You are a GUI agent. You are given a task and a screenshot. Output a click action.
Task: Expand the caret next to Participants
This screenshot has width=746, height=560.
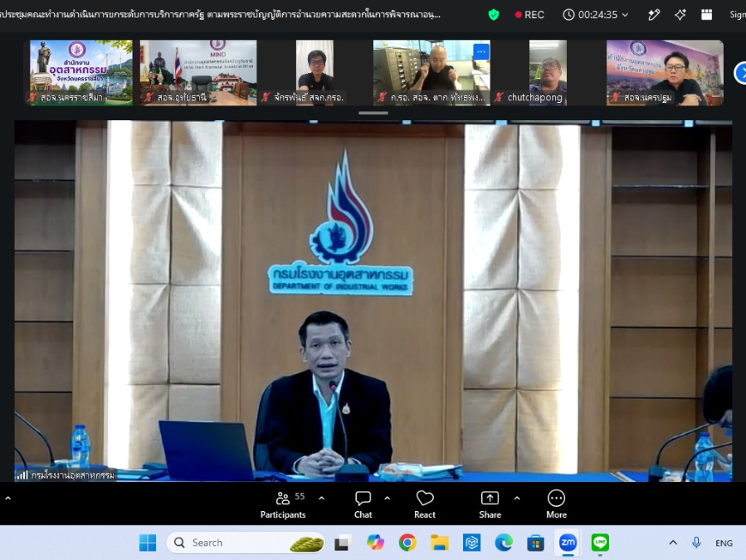click(322, 498)
